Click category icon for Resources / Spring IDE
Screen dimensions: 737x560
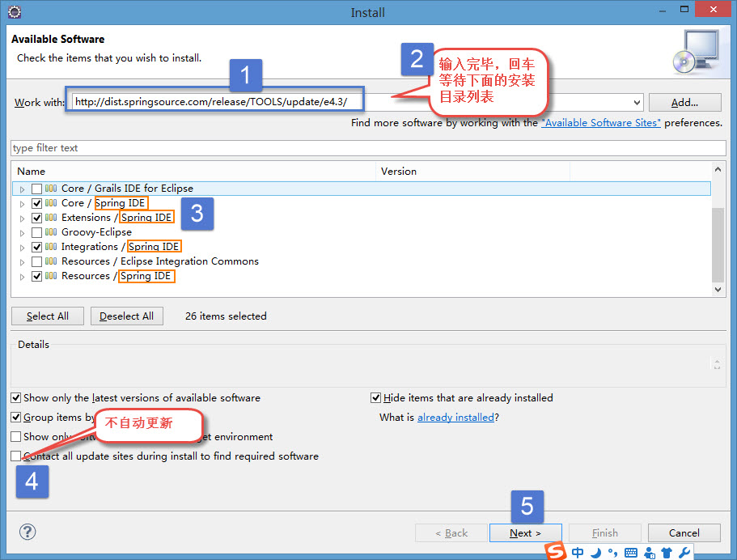pos(51,276)
